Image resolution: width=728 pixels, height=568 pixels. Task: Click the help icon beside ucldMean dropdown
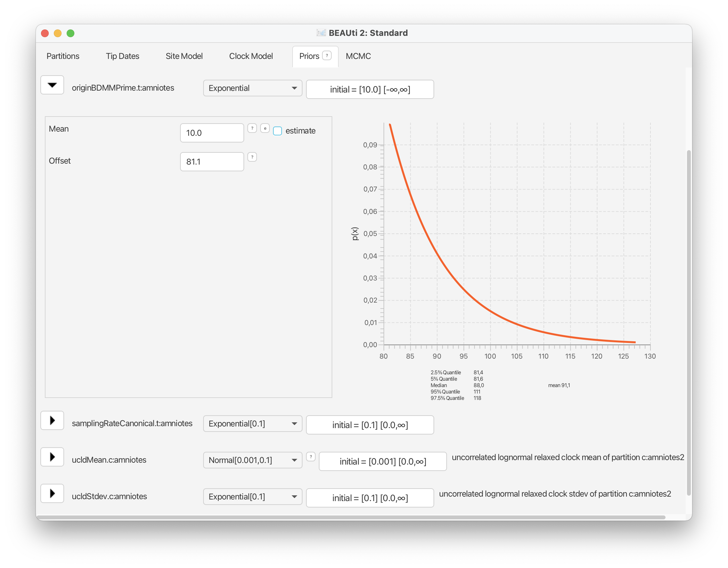[x=311, y=457]
